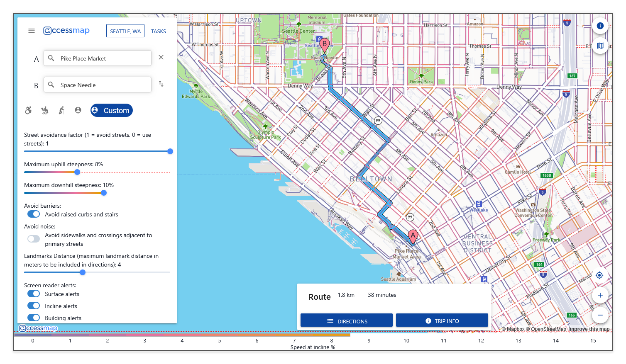626x364 pixels.
Task: Open the SEATTLE, WA region selector
Action: pos(125,31)
